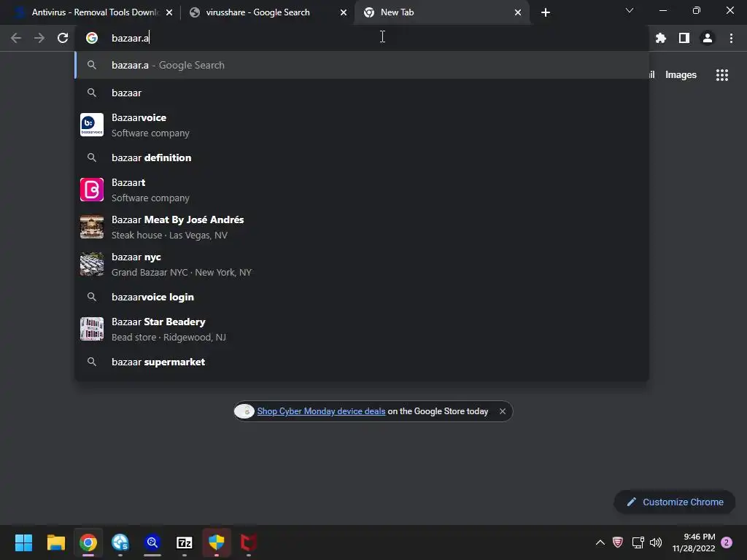Select 'bazaar supermarket' suggestion
This screenshot has height=560, width=747.
[362, 362]
